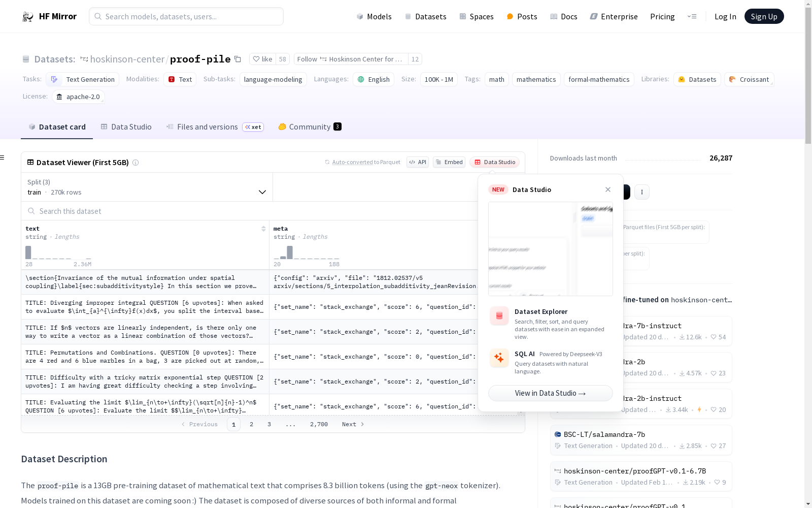
Task: Open Posts in the top navigation
Action: pyautogui.click(x=522, y=16)
